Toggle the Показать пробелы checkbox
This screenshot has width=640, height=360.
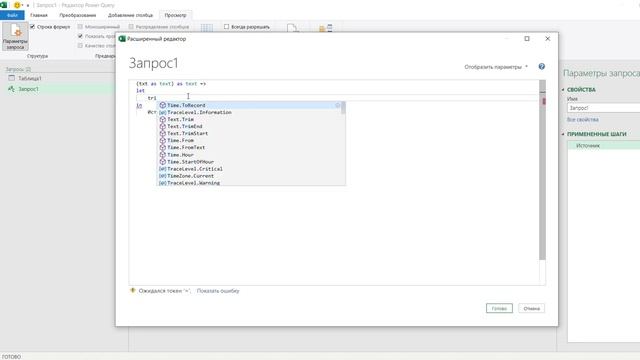(x=80, y=36)
